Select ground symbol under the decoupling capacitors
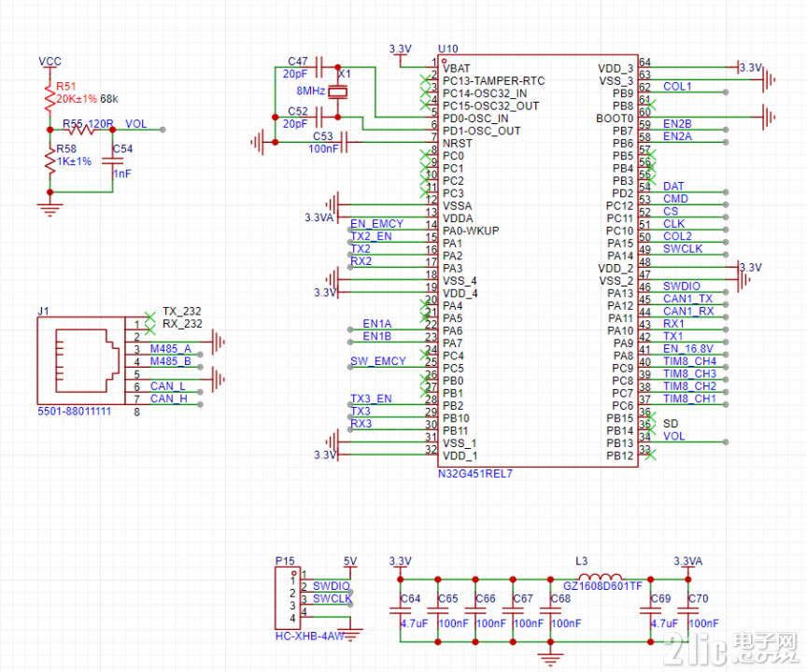Screen dimensions: 807x672 click(551, 658)
